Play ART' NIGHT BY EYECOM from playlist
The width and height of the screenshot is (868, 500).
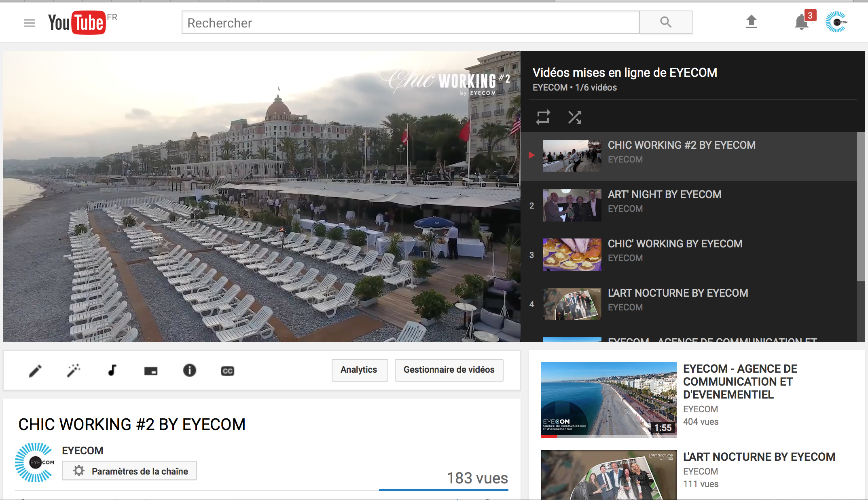pos(665,194)
